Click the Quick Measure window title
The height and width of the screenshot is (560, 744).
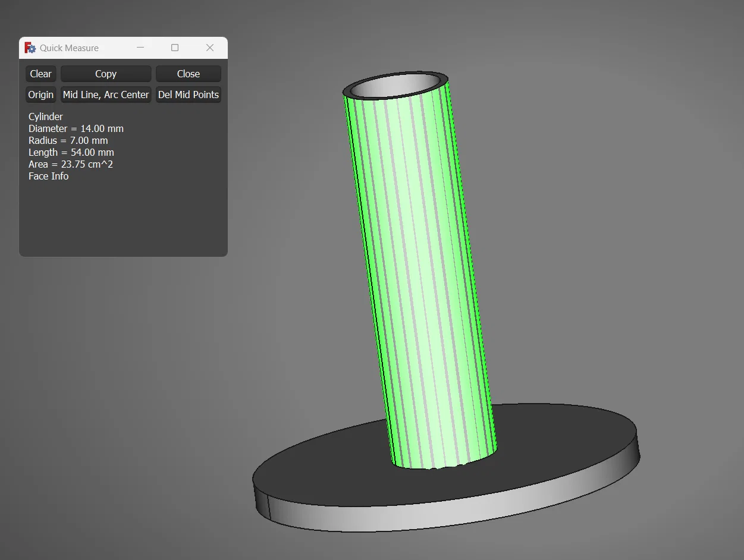[x=69, y=48]
